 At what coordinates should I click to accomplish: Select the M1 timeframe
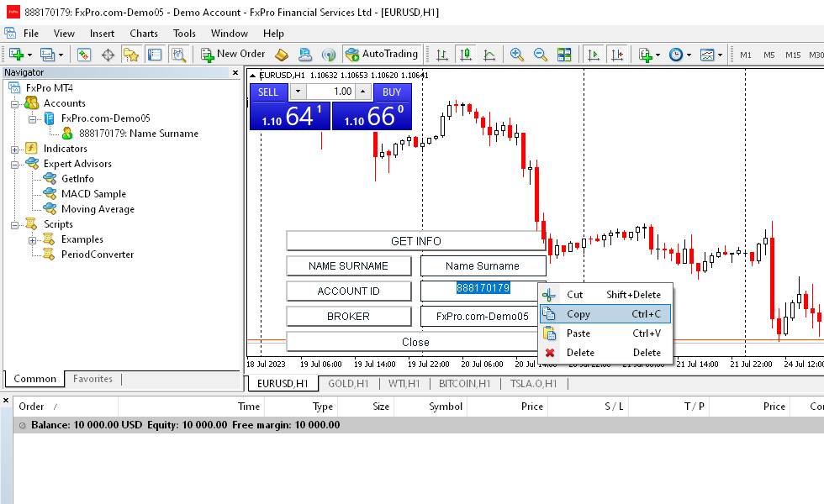point(746,55)
